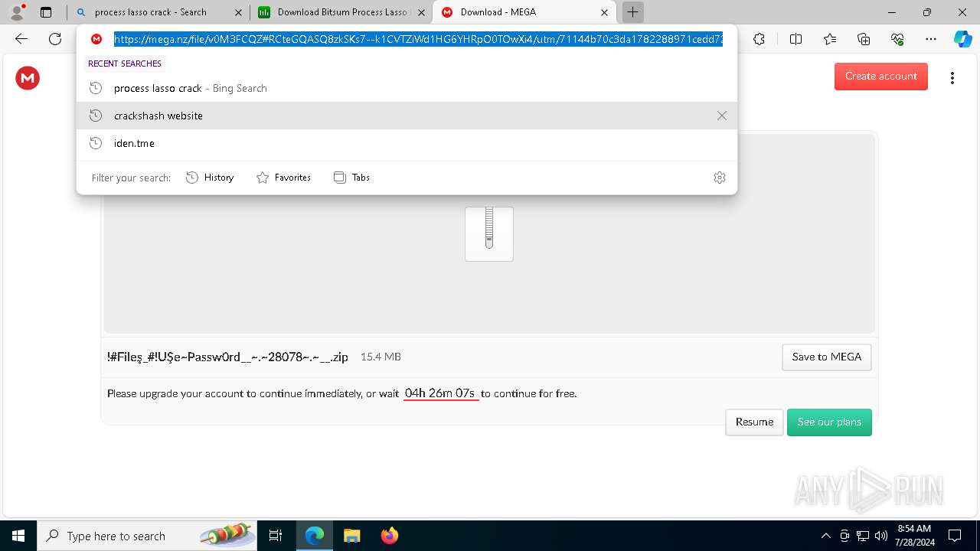This screenshot has width=980, height=551.
Task: Open the Extensions puzzle icon
Action: [759, 39]
